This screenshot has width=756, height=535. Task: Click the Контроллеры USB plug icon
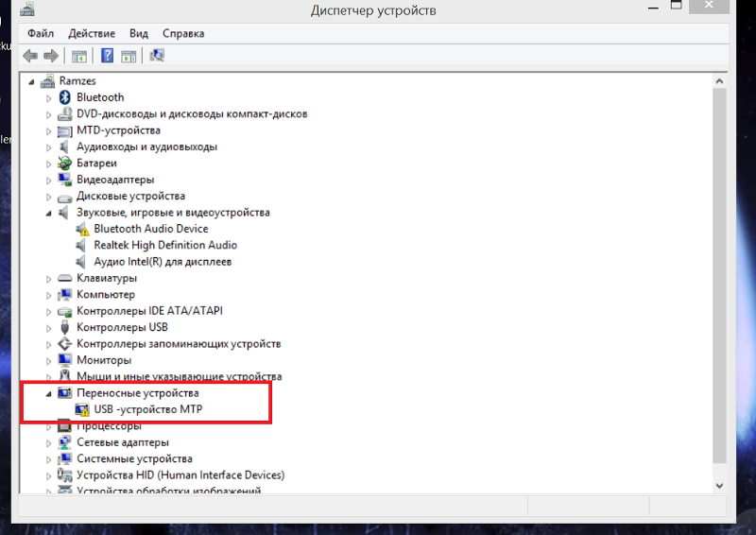tap(64, 328)
